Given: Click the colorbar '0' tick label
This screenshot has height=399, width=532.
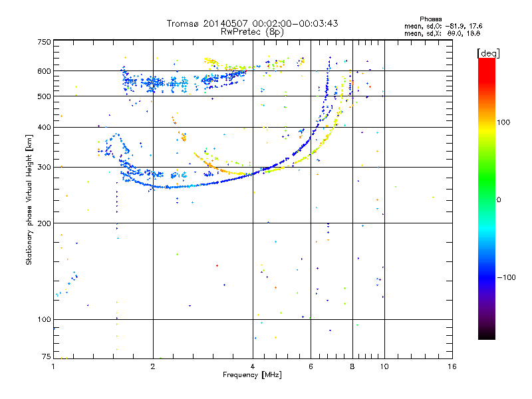Looking at the screenshot, I should pos(499,200).
